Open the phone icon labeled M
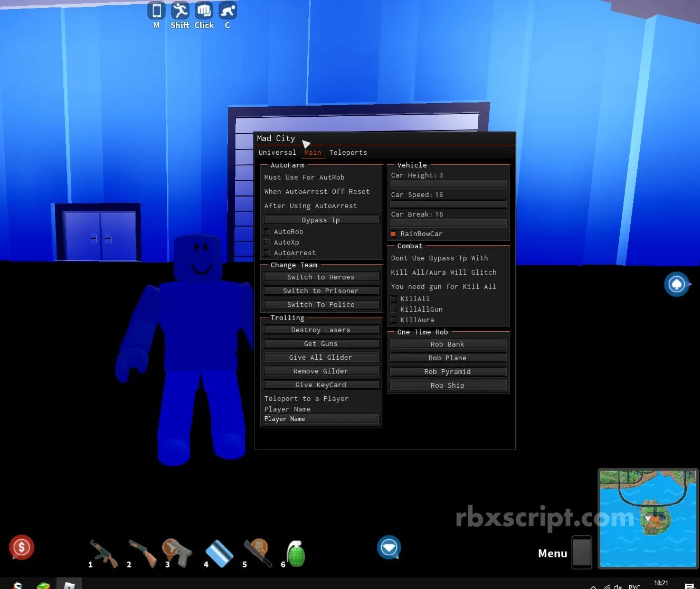The image size is (700, 589). (156, 11)
